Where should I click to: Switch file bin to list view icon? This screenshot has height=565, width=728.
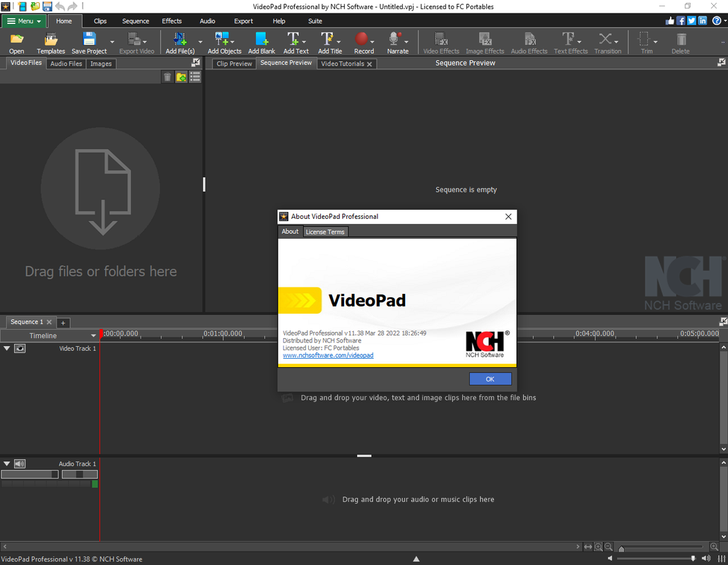[195, 77]
